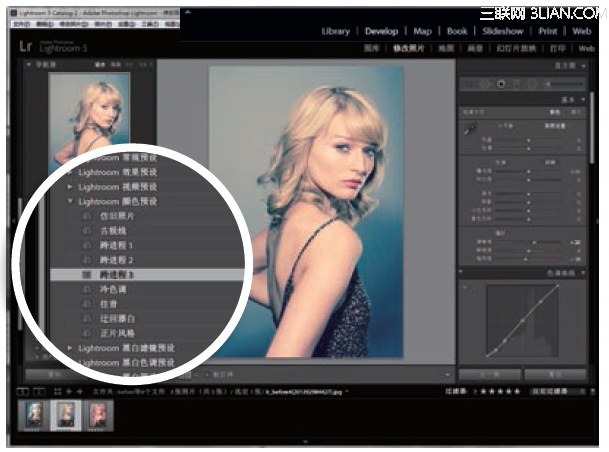
Task: Click the 复位 reset button
Action: [x=555, y=374]
